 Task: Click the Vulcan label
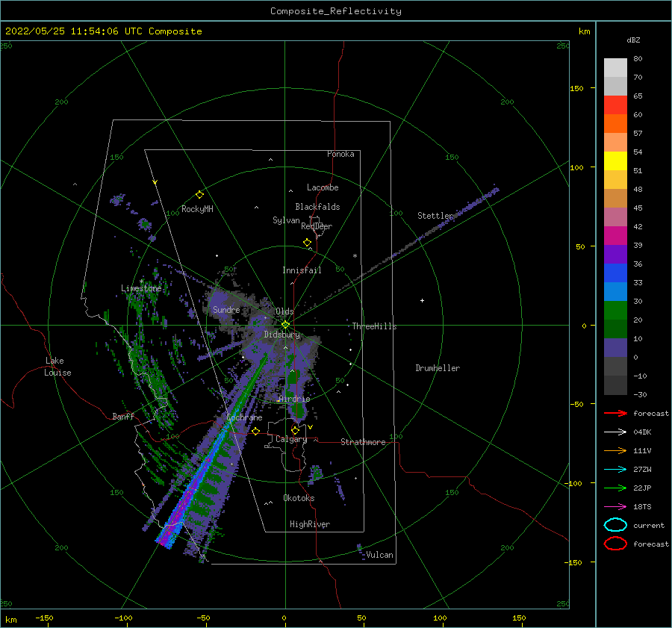point(380,555)
